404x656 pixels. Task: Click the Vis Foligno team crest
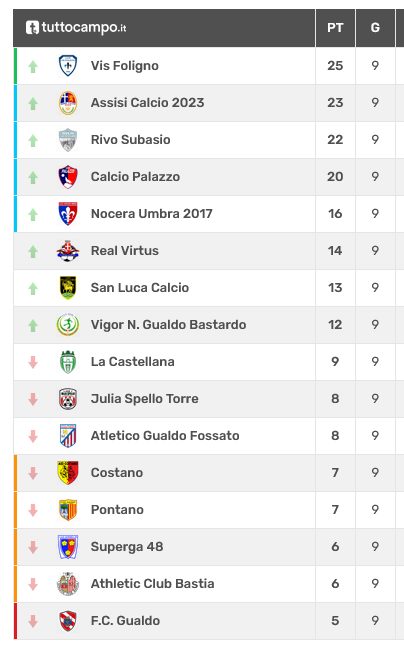pyautogui.click(x=68, y=66)
